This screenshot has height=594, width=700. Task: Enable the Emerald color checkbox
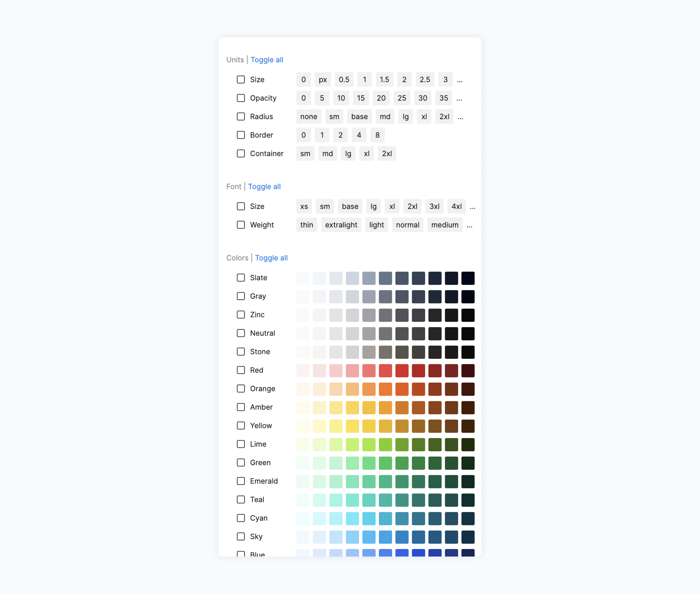coord(241,481)
